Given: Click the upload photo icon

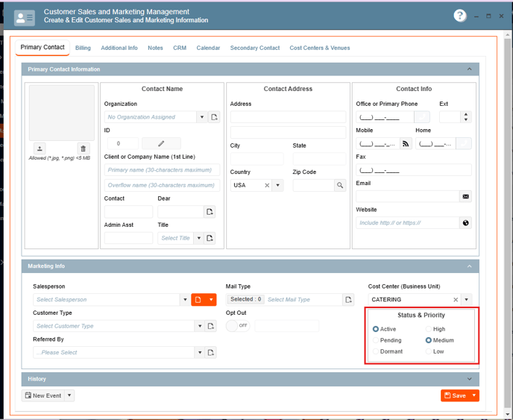Looking at the screenshot, I should tap(40, 148).
